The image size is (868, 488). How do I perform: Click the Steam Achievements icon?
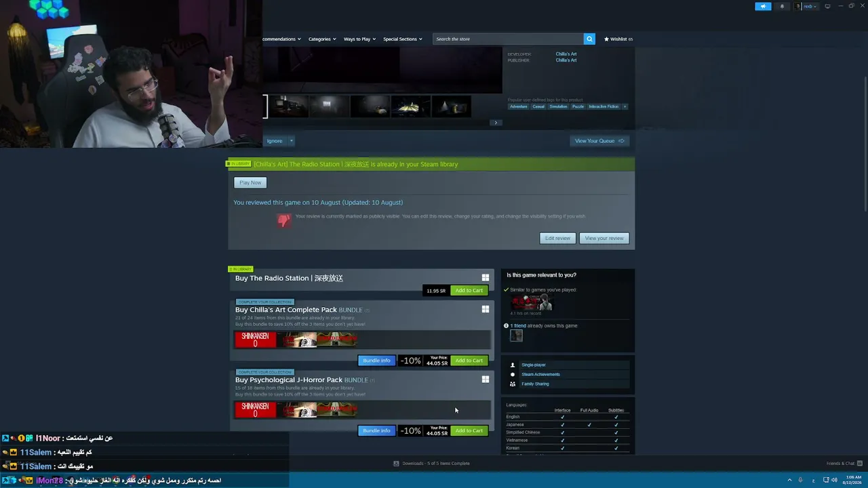click(x=513, y=374)
